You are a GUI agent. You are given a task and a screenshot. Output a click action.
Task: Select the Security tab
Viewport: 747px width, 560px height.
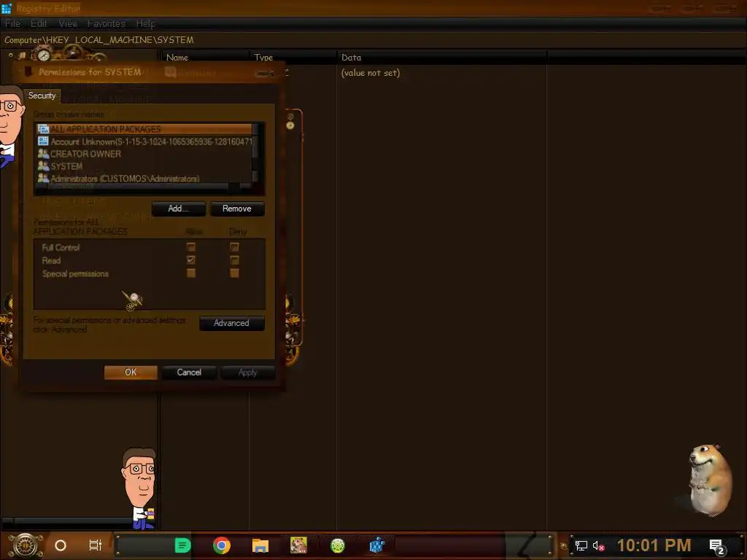click(42, 96)
